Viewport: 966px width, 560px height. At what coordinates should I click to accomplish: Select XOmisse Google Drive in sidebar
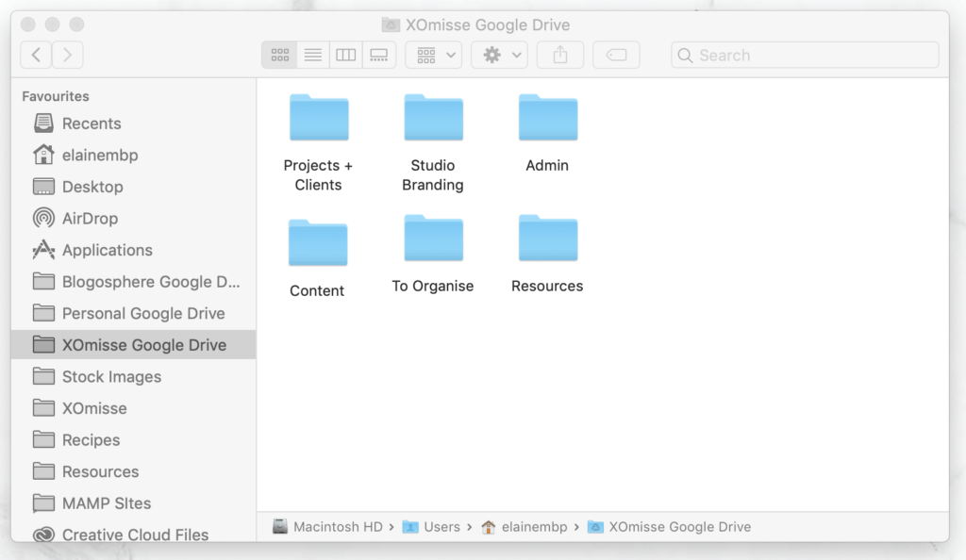[133, 345]
